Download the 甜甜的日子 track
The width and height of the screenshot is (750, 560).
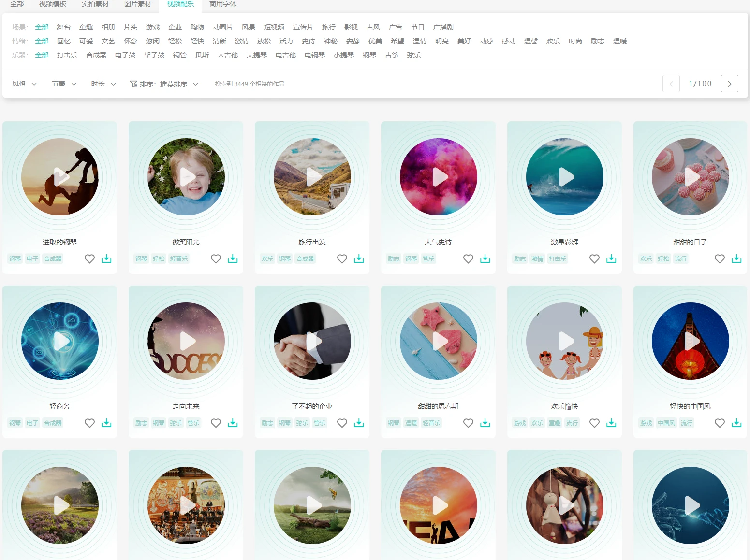pyautogui.click(x=736, y=259)
